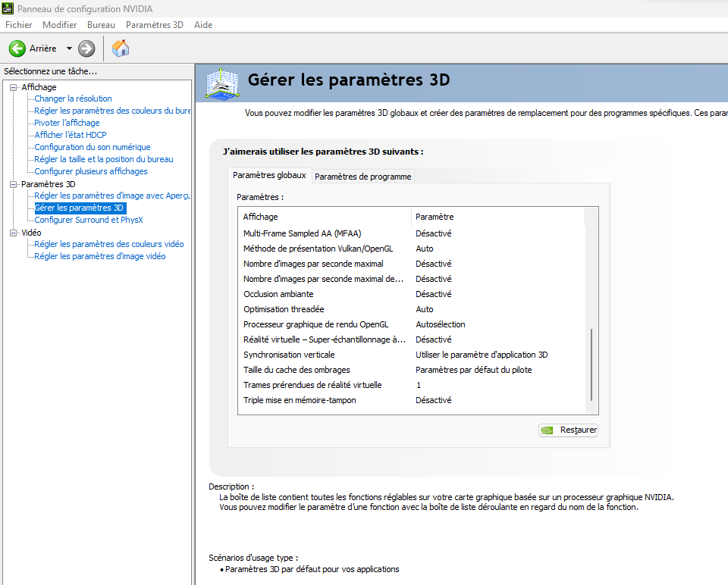
Task: Click the forward navigation arrow icon
Action: tap(86, 48)
